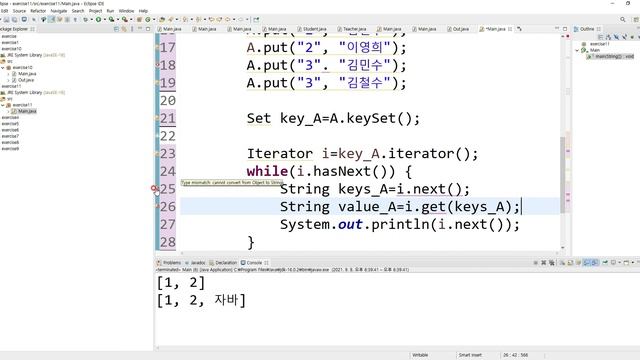This screenshot has width=640, height=360.
Task: Click Collapse All in Package Explorer
Action: [116, 29]
